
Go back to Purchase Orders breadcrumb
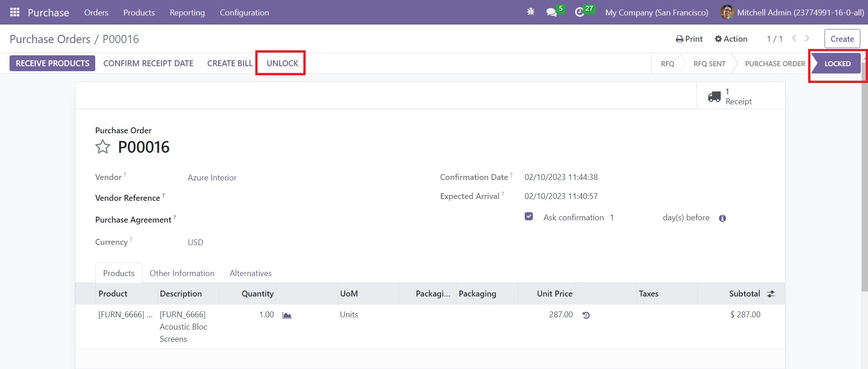[x=50, y=39]
